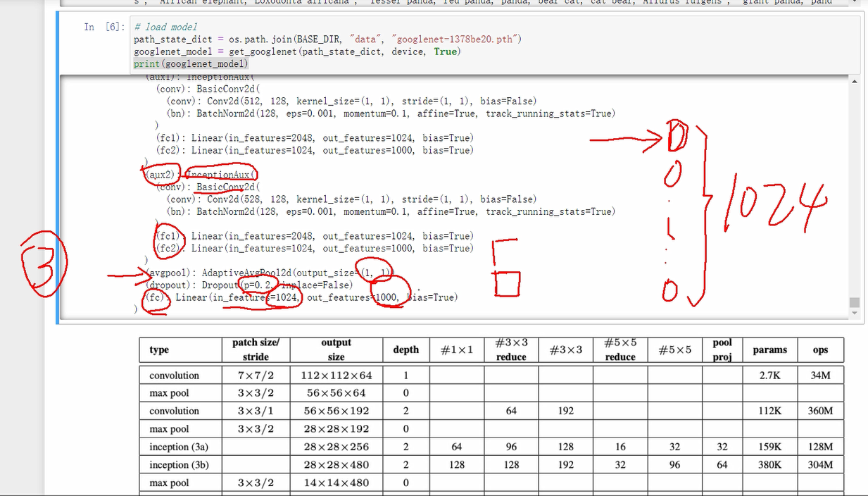Click the 'output size' table header
Screen dimensions: 868x496
coord(336,349)
